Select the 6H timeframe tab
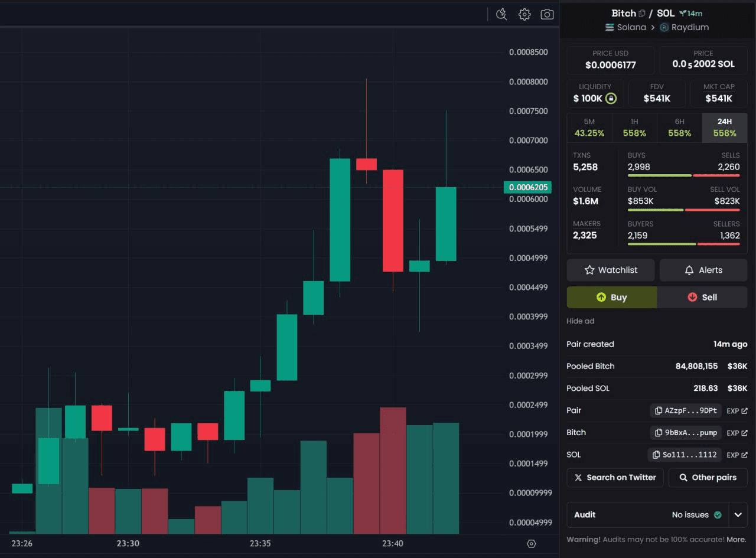Screen dimensions: 756x558 click(x=680, y=128)
